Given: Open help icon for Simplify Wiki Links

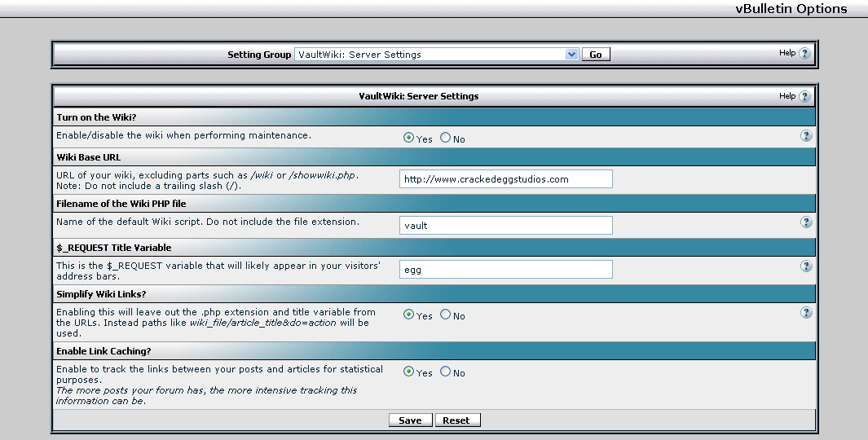Looking at the screenshot, I should click(806, 313).
